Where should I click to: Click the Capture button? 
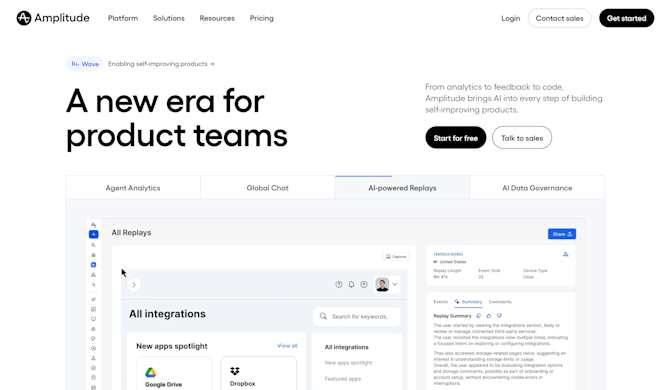pyautogui.click(x=396, y=257)
